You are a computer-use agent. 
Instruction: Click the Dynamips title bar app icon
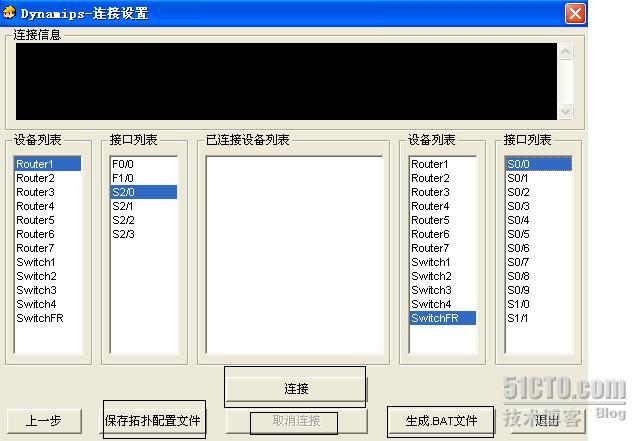point(9,13)
